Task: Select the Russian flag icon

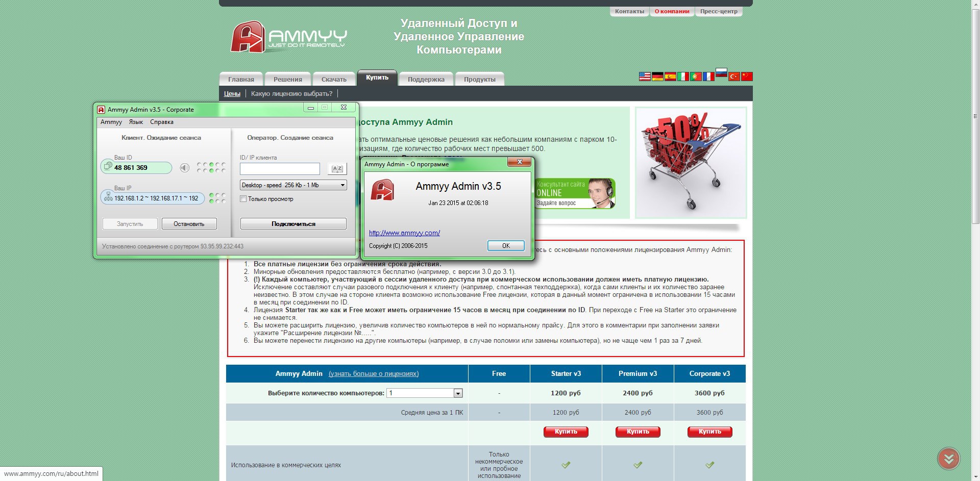Action: tap(721, 72)
